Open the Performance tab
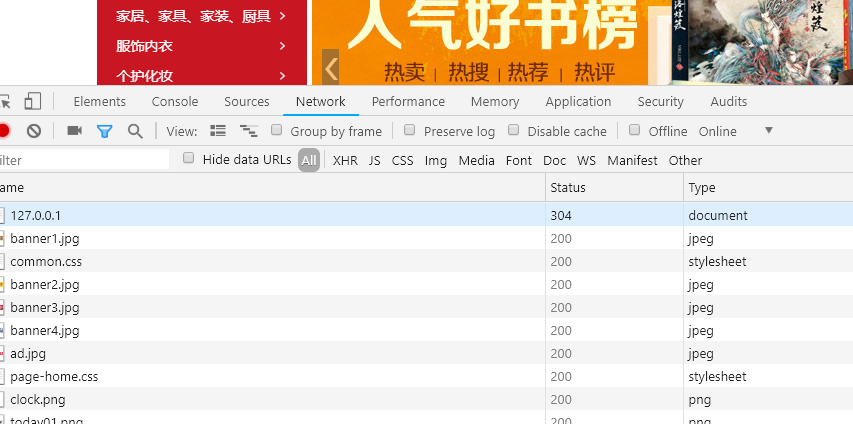 click(408, 102)
